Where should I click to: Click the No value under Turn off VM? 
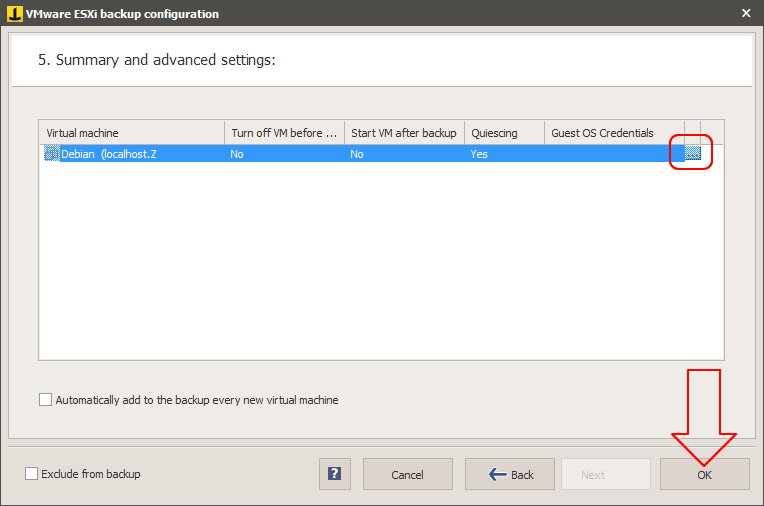[x=237, y=154]
